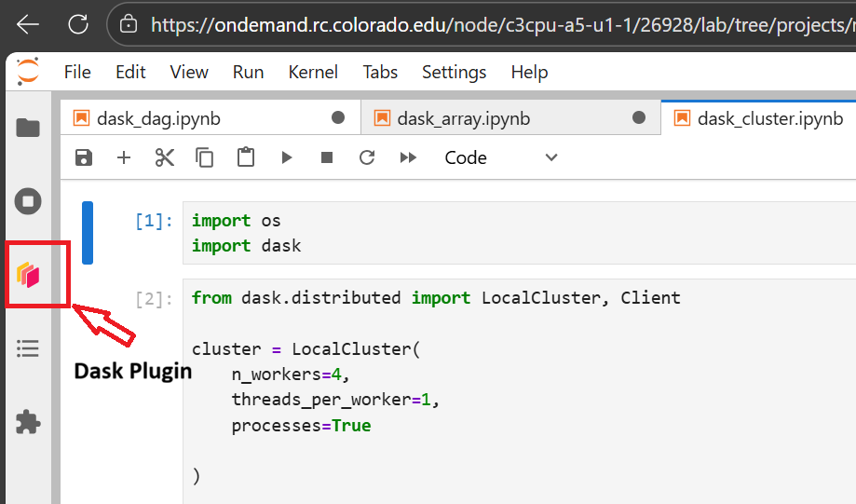This screenshot has height=504, width=856.
Task: Select cell prompt [2]:
Action: [154, 299]
